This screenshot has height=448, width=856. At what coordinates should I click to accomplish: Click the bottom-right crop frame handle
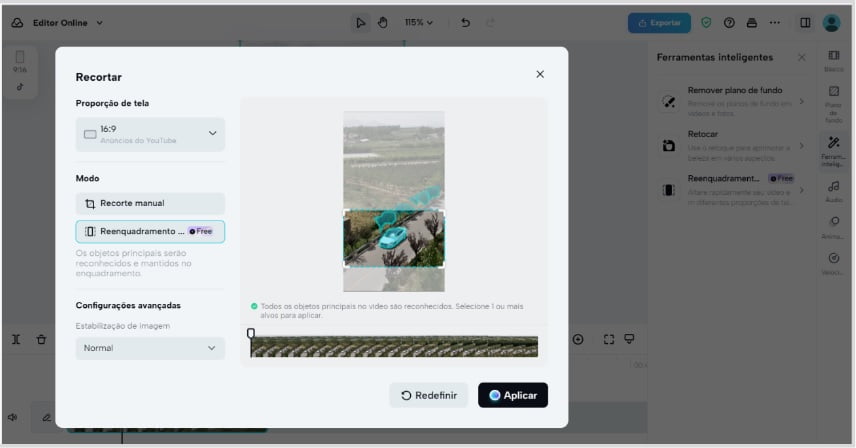coord(443,266)
